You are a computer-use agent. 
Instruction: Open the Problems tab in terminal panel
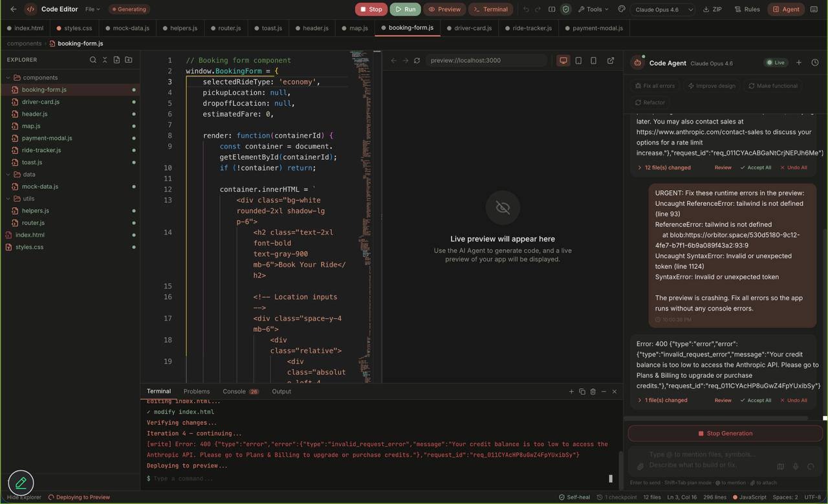pyautogui.click(x=196, y=391)
